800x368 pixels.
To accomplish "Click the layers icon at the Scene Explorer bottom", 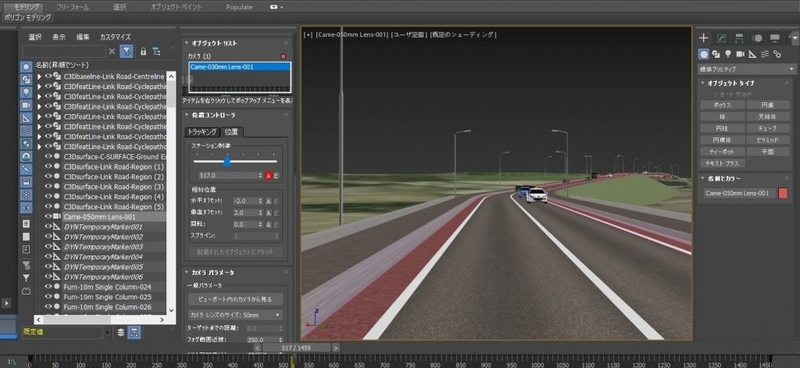I will coord(120,332).
